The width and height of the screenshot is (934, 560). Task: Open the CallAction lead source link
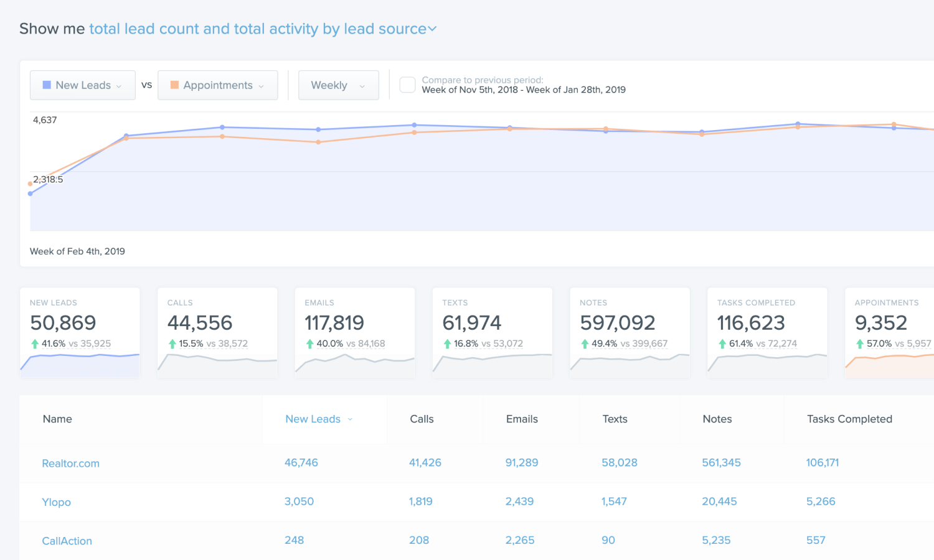tap(67, 541)
